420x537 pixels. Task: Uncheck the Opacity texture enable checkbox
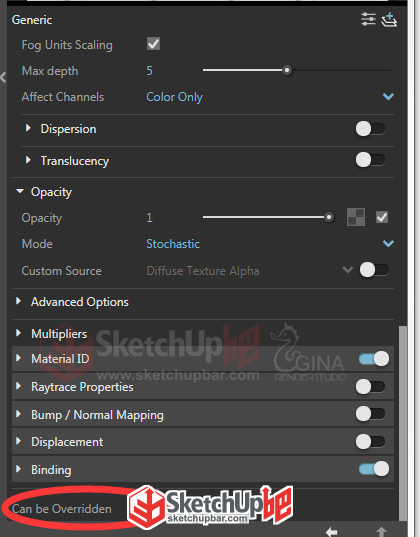coord(382,217)
